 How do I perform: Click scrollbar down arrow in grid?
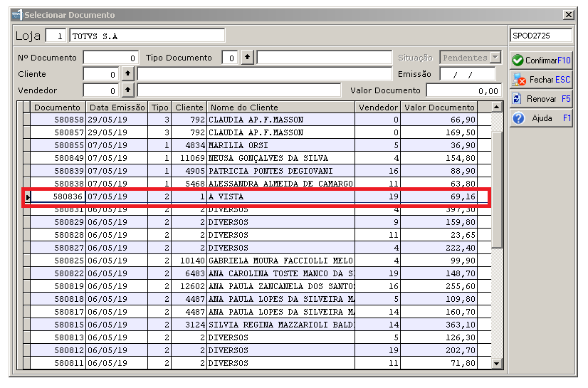(496, 363)
